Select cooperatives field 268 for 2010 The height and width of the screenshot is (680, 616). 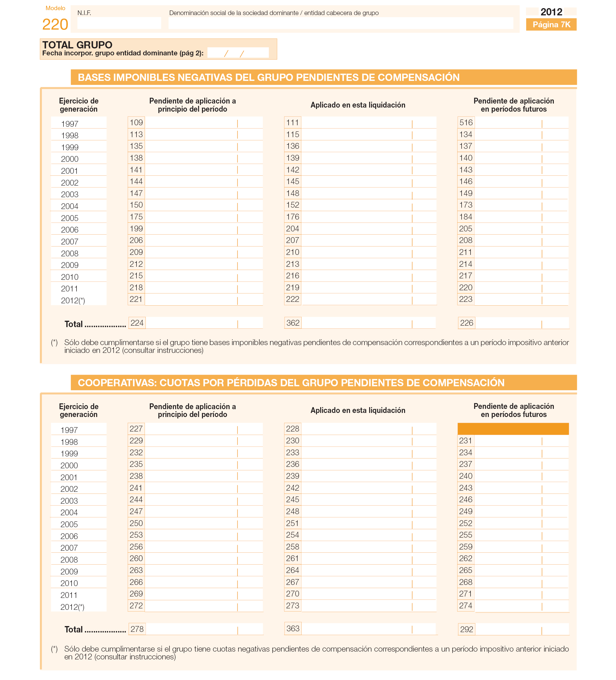tap(521, 582)
